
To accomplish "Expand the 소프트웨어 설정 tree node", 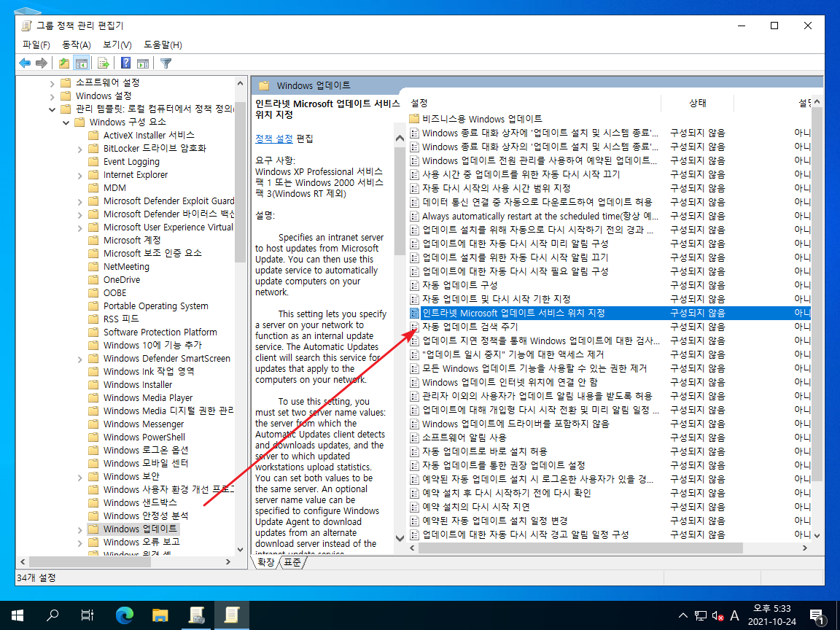I will coord(52,83).
